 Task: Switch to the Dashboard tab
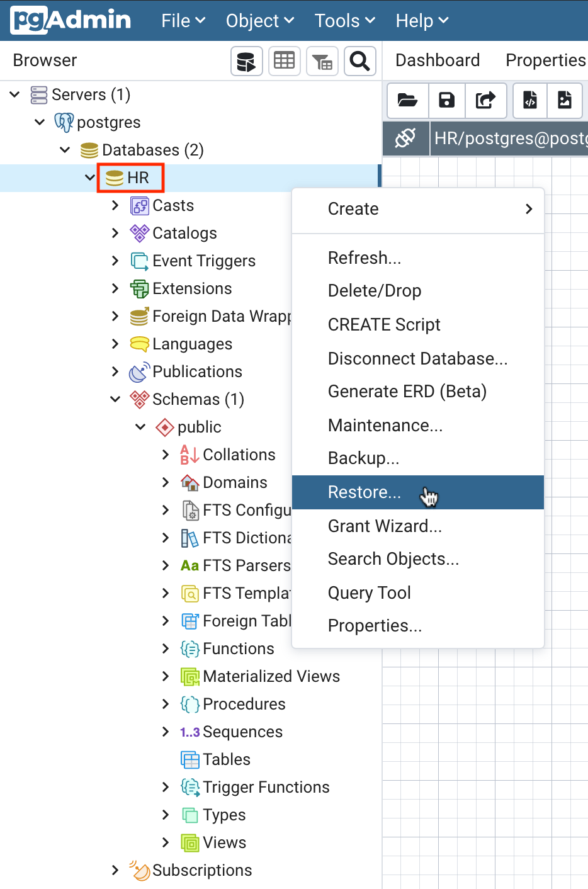(x=438, y=60)
